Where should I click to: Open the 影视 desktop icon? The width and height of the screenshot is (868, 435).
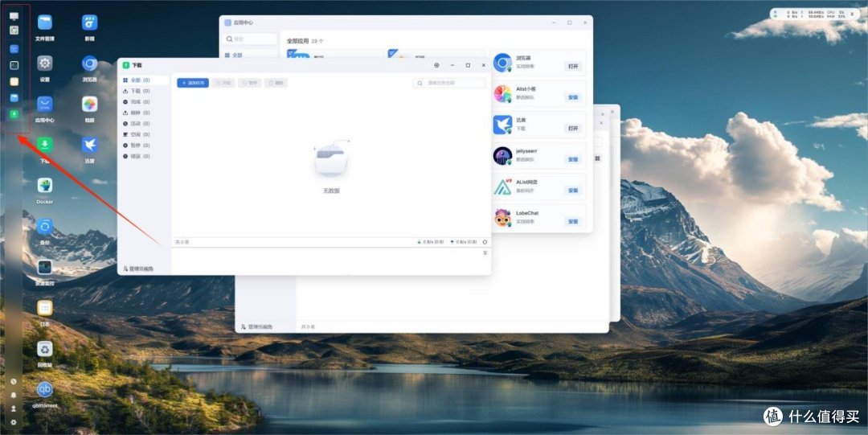pyautogui.click(x=90, y=23)
